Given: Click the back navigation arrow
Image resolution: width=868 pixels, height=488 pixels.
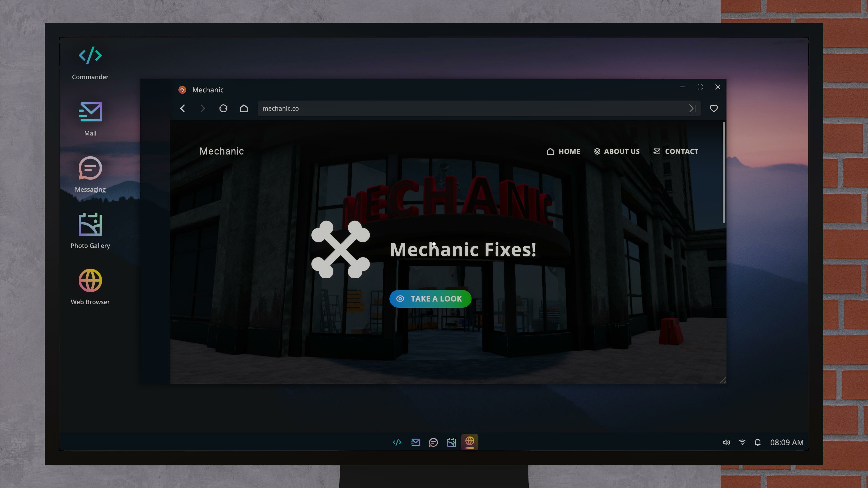Looking at the screenshot, I should coord(182,108).
